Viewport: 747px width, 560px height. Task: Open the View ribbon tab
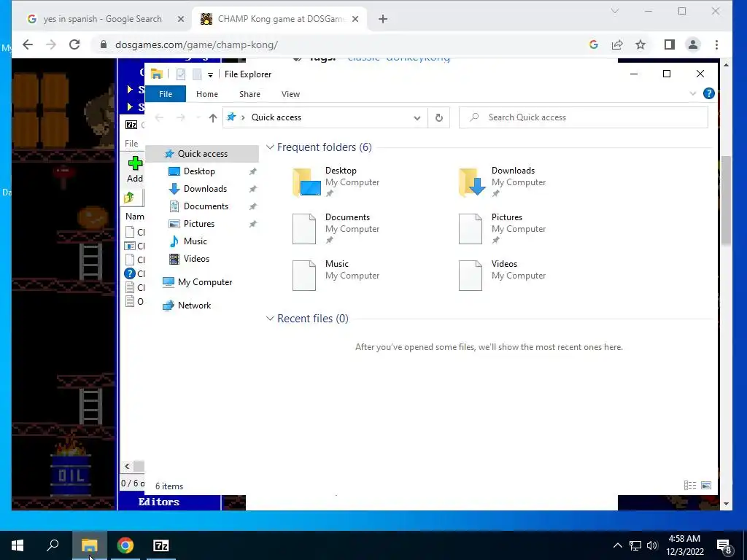pyautogui.click(x=290, y=94)
